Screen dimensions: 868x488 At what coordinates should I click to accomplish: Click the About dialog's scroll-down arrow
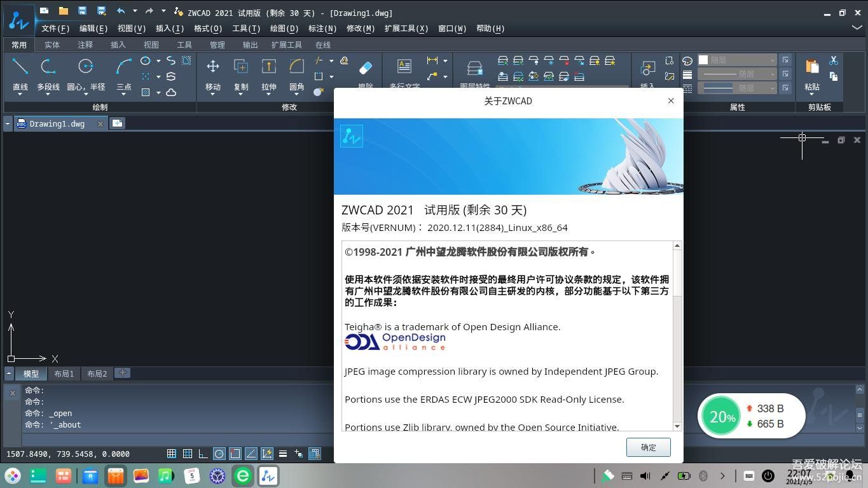tap(677, 426)
